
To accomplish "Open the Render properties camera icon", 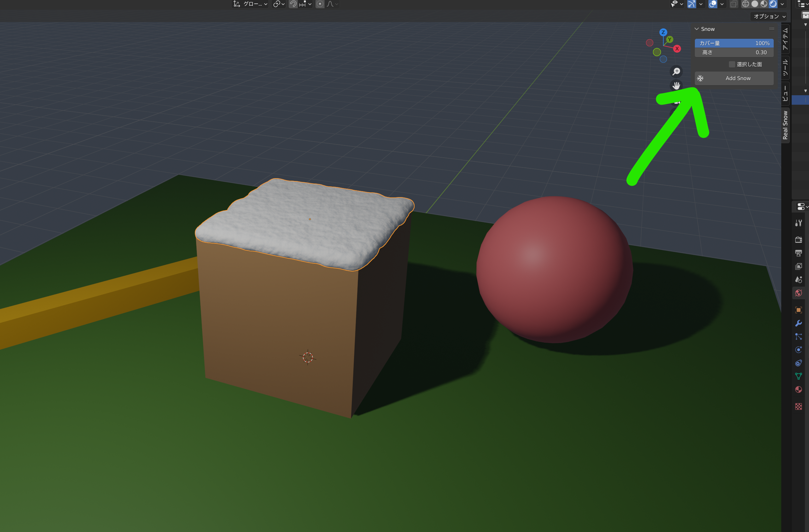I will pos(798,240).
